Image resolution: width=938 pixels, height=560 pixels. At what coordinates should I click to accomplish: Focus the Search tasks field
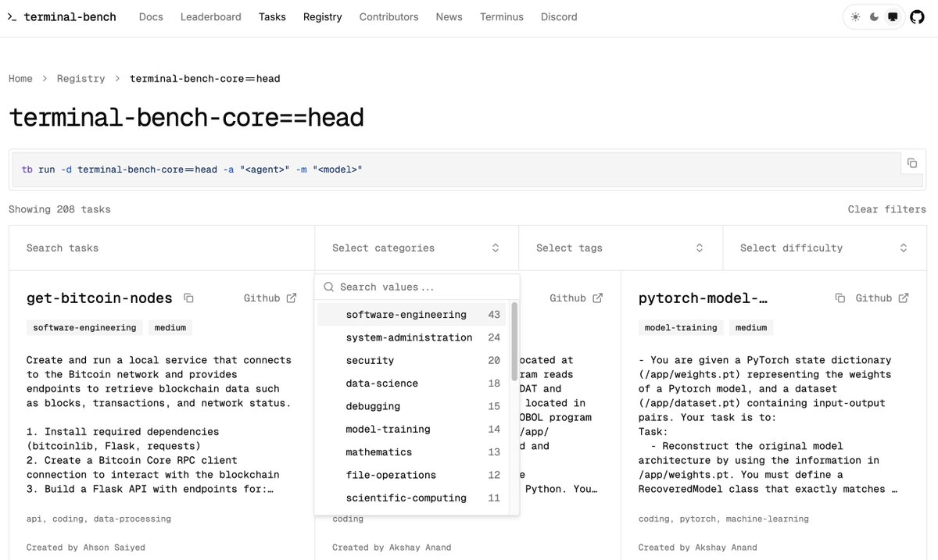tap(162, 248)
